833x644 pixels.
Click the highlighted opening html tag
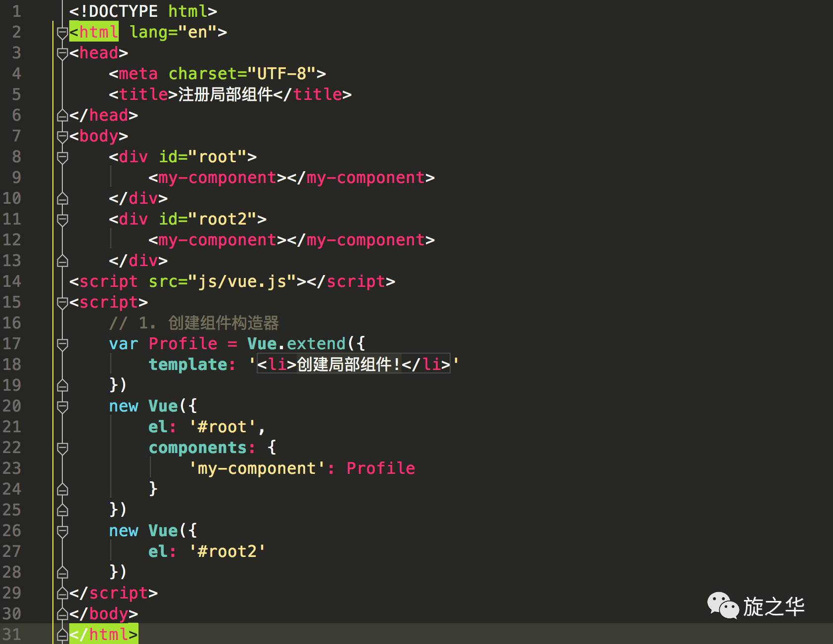[x=94, y=32]
